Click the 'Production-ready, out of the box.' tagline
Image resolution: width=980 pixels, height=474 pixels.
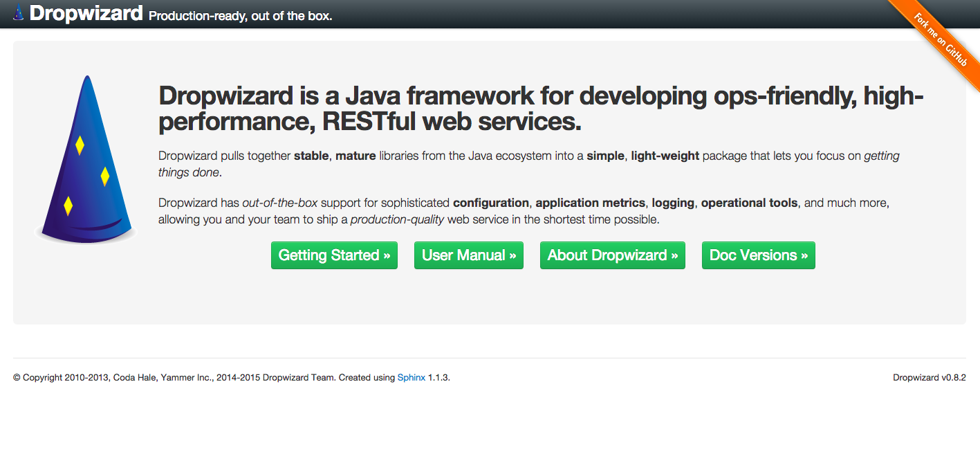(241, 15)
